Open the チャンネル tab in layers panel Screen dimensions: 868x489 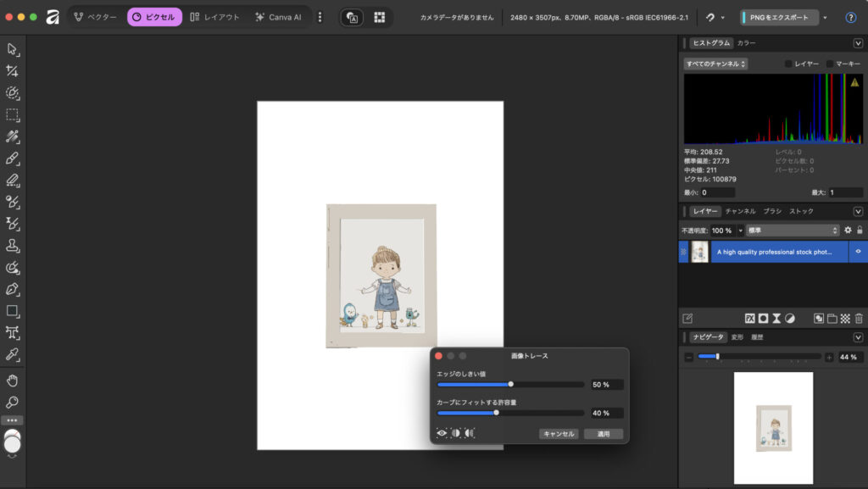(x=740, y=211)
